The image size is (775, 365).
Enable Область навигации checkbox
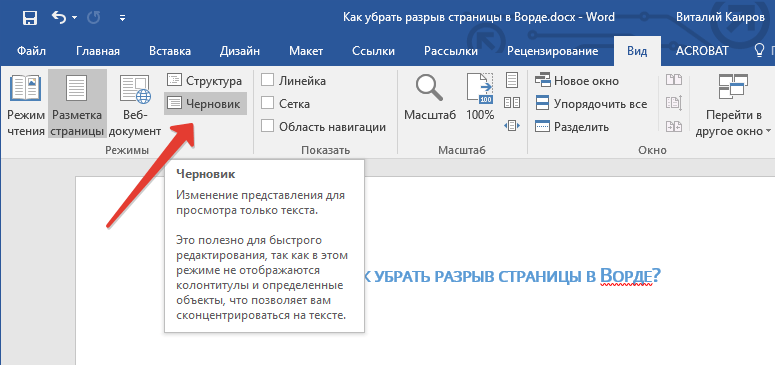267,126
